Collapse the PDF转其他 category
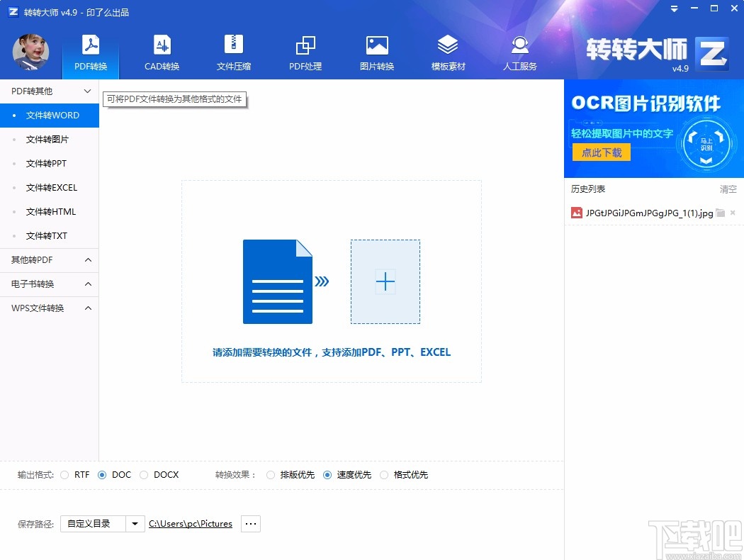This screenshot has height=560, width=744. tap(50, 91)
